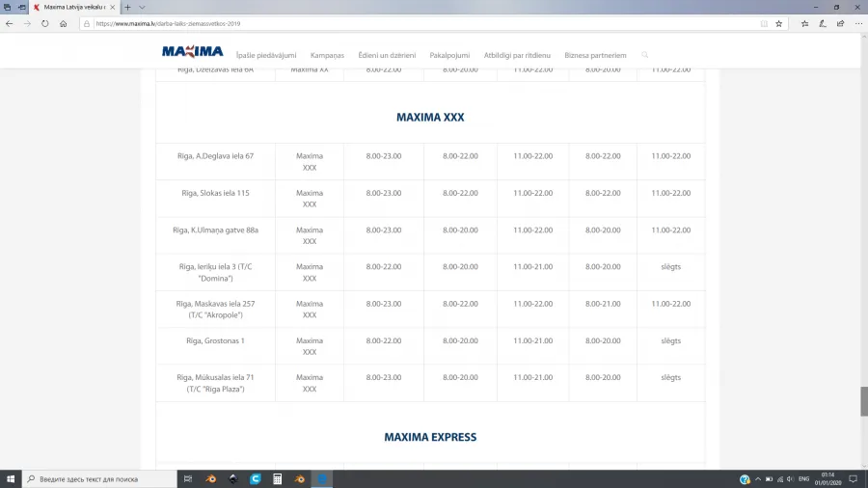
Task: Select the Maskavas iela 257 Akropole cell
Action: coord(215,310)
